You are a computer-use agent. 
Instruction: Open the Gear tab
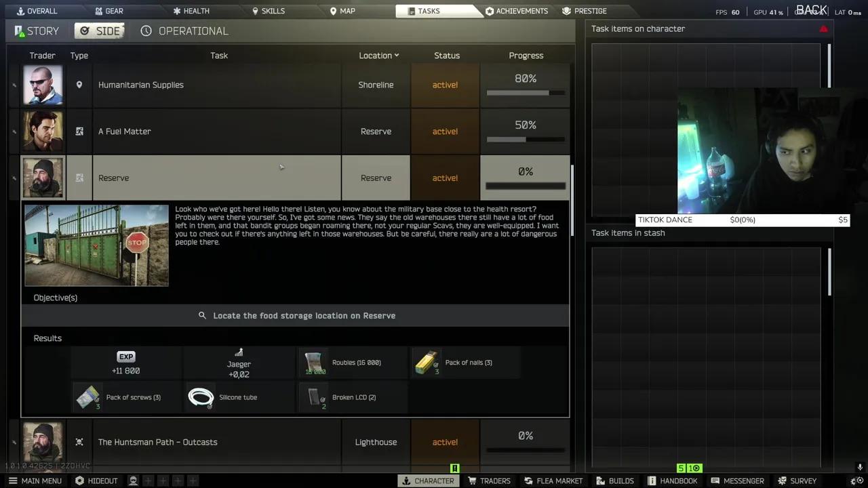pos(108,11)
